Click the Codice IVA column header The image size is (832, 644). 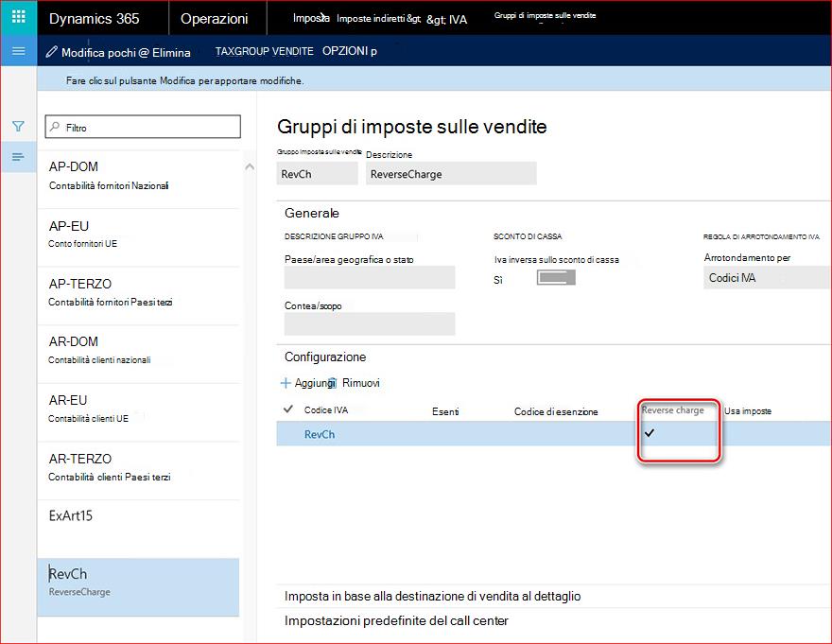click(x=326, y=409)
